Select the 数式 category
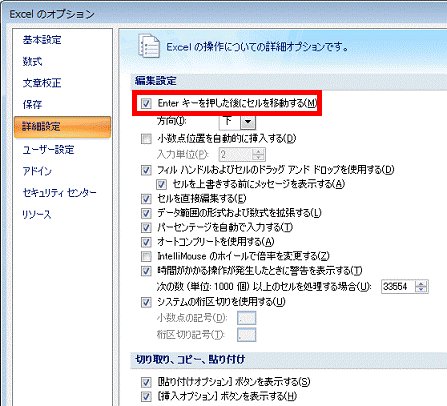Screen dimensions: 447x406 pyautogui.click(x=32, y=61)
